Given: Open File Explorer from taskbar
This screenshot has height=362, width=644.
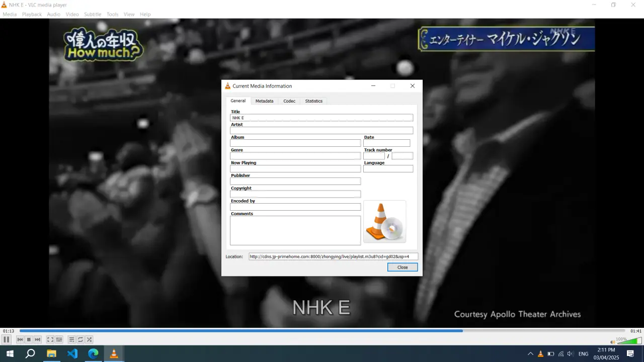Looking at the screenshot, I should (51, 354).
